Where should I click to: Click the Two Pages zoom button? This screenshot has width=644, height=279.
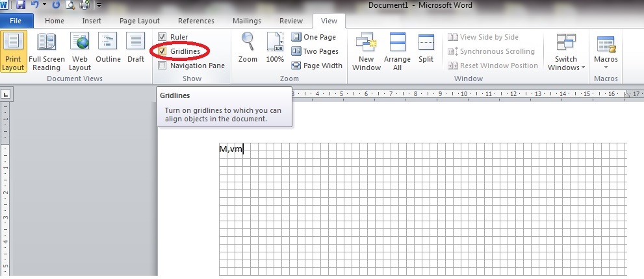[x=315, y=51]
